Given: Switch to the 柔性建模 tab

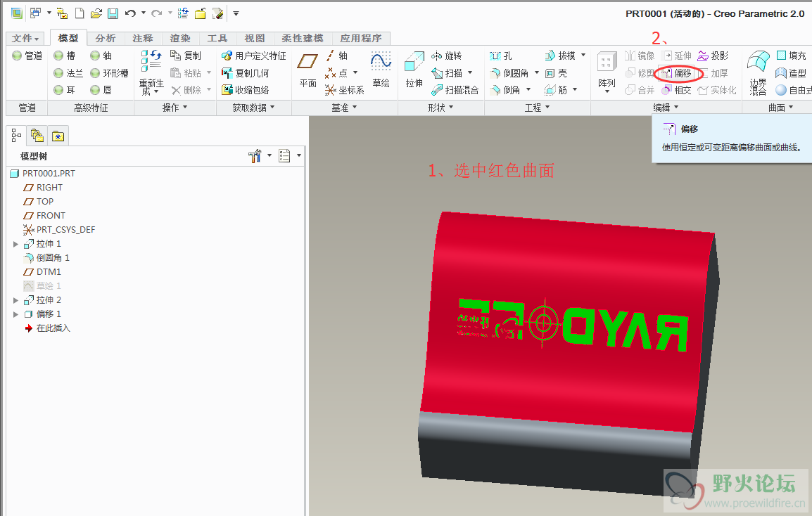Looking at the screenshot, I should point(303,38).
